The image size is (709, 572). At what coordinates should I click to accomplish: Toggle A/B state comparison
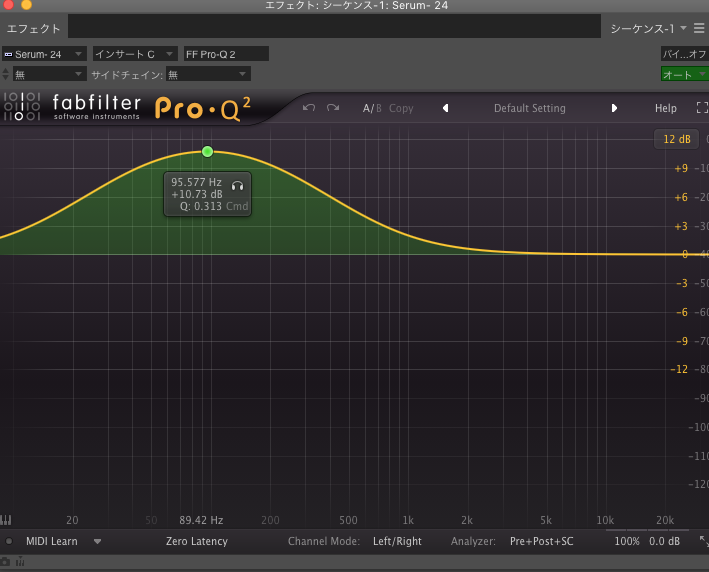(372, 109)
